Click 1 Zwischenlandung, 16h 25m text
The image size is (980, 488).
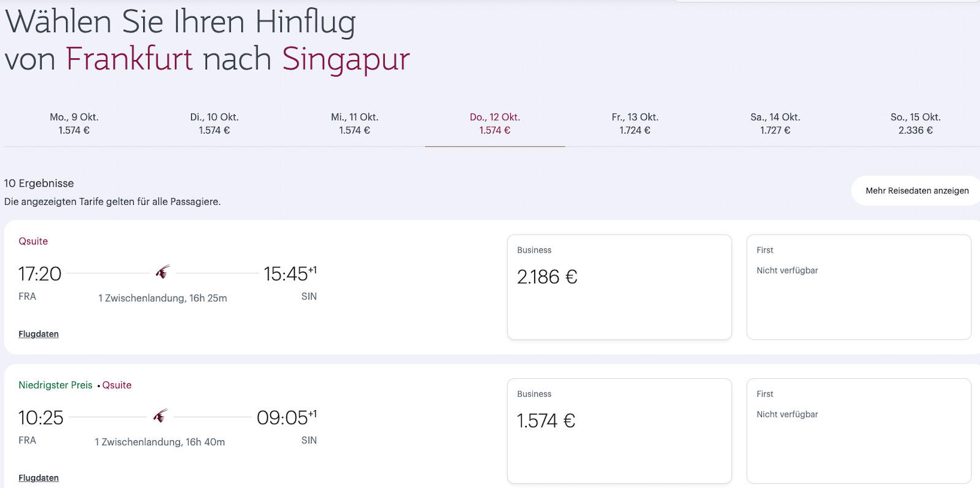point(163,299)
